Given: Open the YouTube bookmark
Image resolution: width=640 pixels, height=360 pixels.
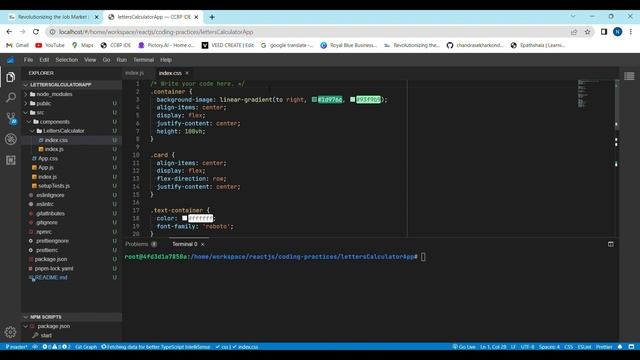Looking at the screenshot, I should point(50,45).
